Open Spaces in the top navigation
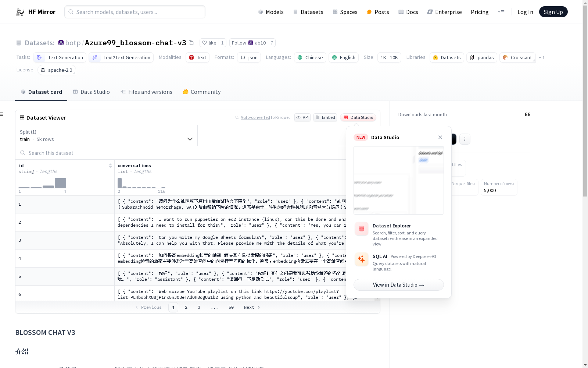This screenshot has height=368, width=588. [x=345, y=12]
